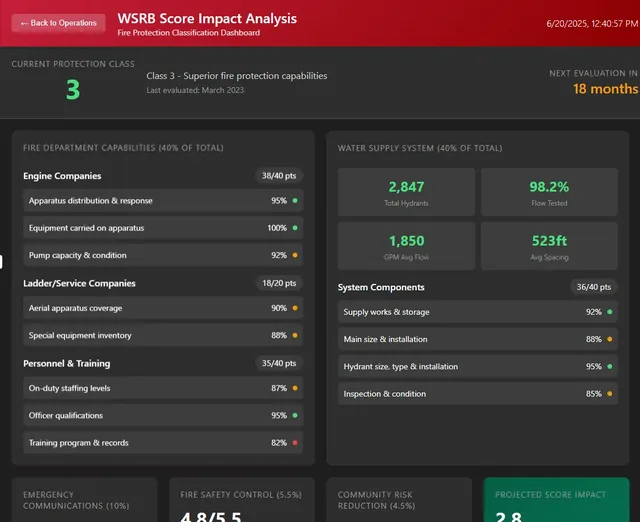The image size is (640, 522).
Task: Click the Back to Operations button
Action: click(58, 23)
